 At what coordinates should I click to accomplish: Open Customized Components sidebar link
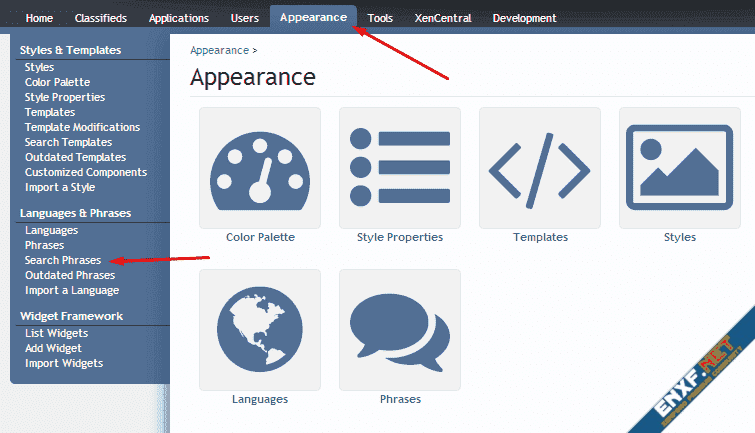pyautogui.click(x=86, y=172)
